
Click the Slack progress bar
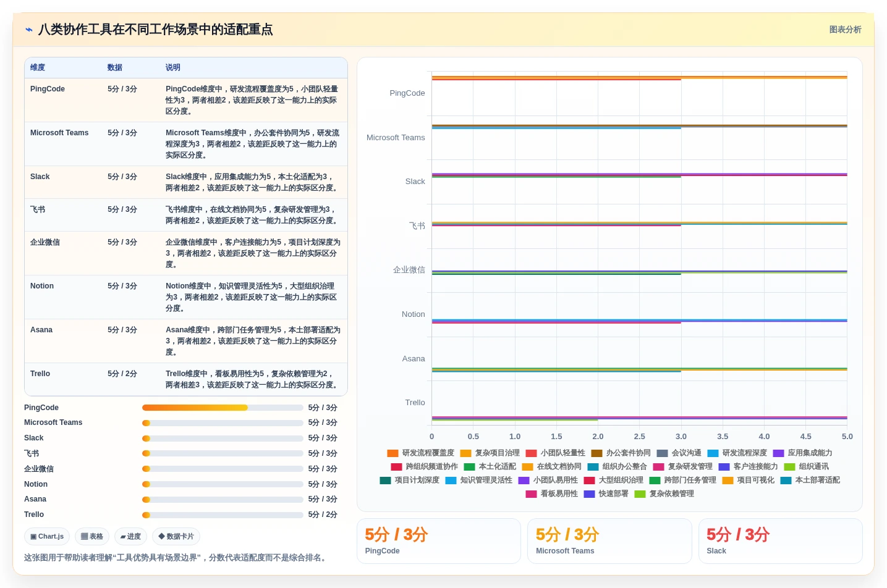click(x=223, y=439)
